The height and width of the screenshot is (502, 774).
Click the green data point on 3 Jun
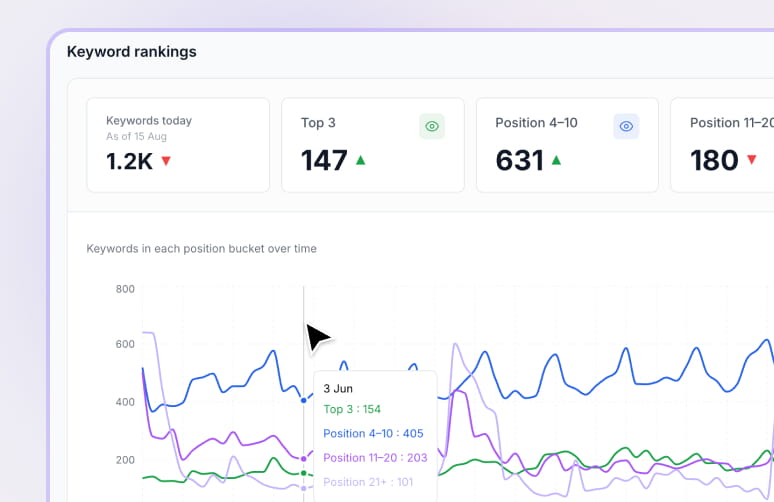(x=304, y=473)
